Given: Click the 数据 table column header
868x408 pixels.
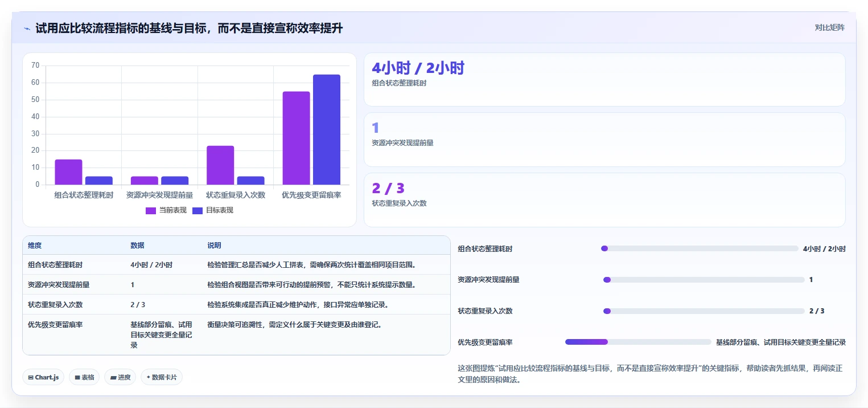Looking at the screenshot, I should (x=137, y=246).
